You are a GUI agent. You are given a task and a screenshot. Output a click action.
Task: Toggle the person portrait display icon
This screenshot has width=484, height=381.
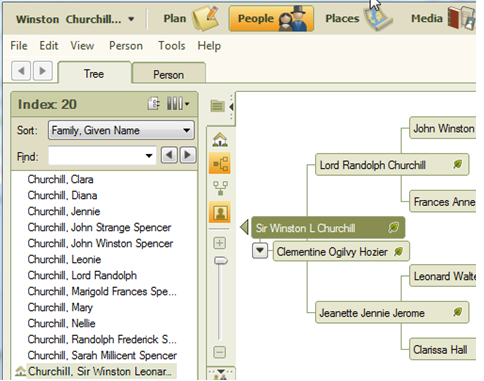click(x=220, y=212)
